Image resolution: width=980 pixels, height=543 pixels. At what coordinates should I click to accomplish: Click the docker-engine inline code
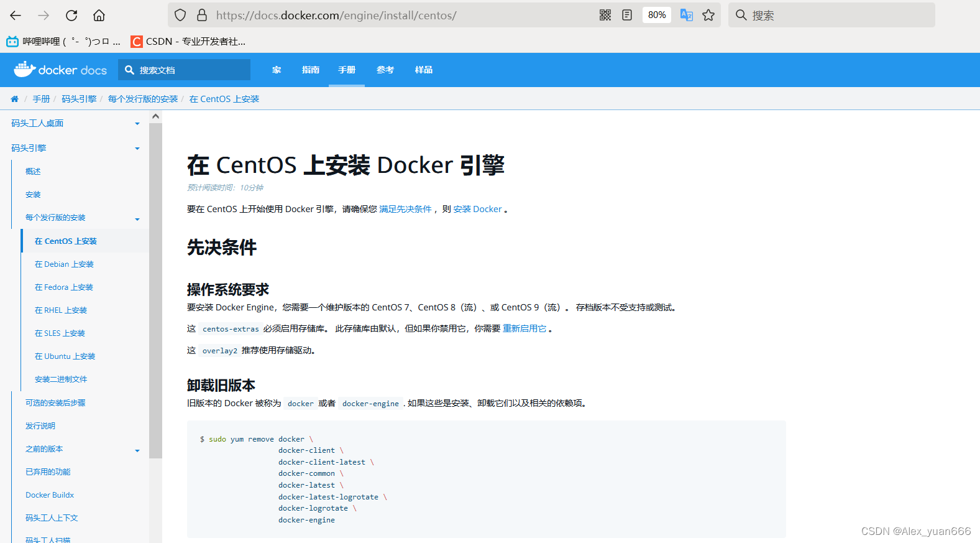coord(370,404)
